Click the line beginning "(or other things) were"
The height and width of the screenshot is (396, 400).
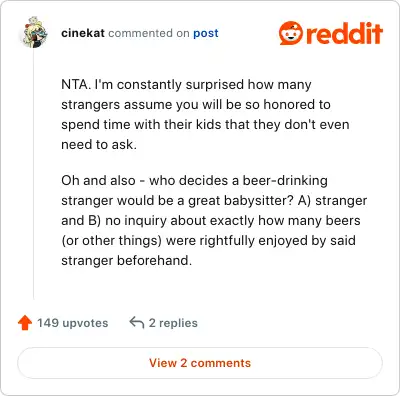coord(208,241)
